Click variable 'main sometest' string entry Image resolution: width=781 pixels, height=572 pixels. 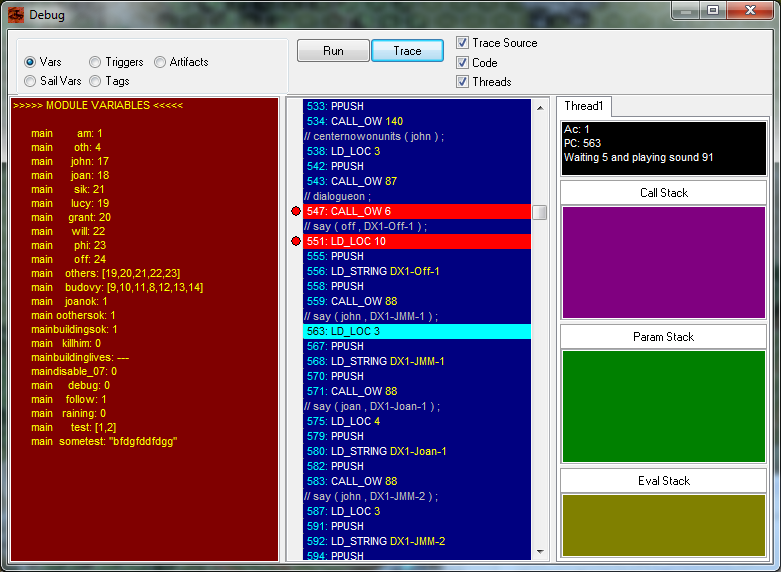pyautogui.click(x=104, y=441)
